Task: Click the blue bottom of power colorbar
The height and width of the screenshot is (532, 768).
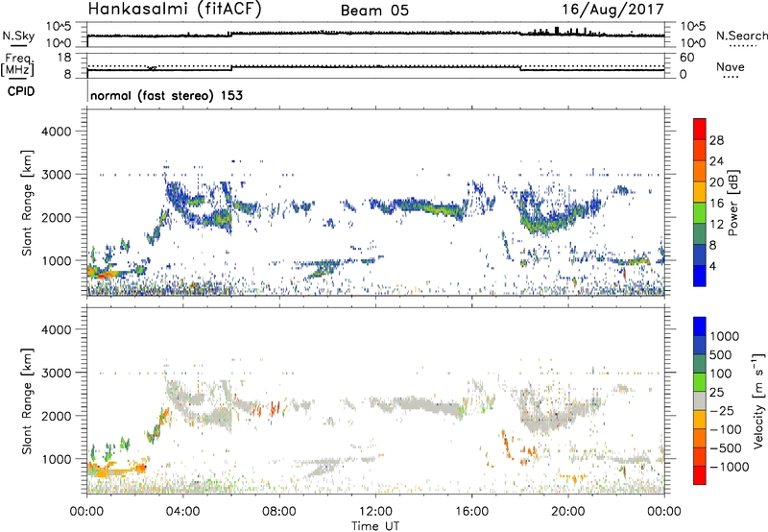Action: point(700,276)
